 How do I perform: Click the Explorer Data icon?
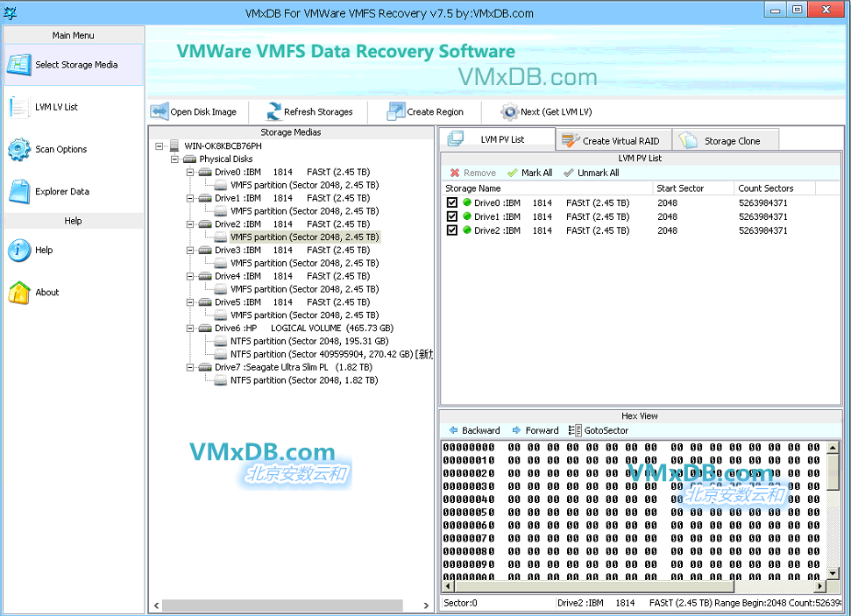pyautogui.click(x=19, y=192)
